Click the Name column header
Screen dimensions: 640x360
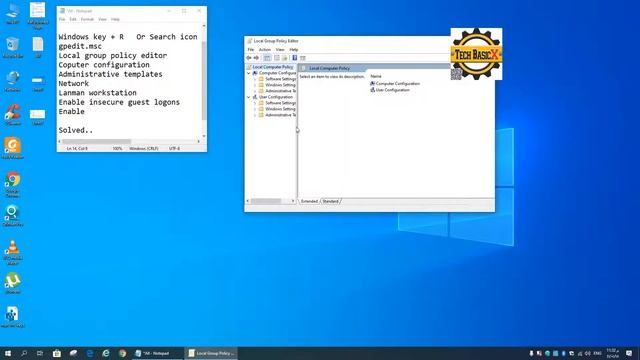point(376,76)
